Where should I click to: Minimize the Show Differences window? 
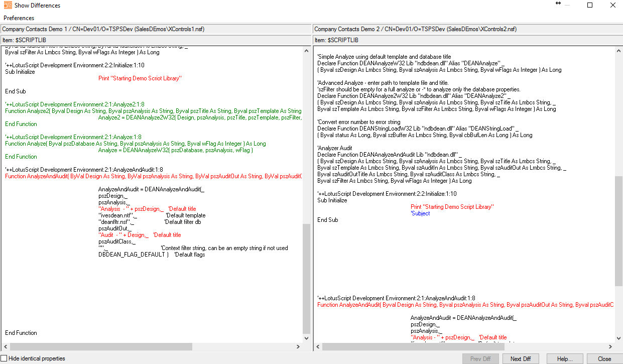(x=567, y=6)
